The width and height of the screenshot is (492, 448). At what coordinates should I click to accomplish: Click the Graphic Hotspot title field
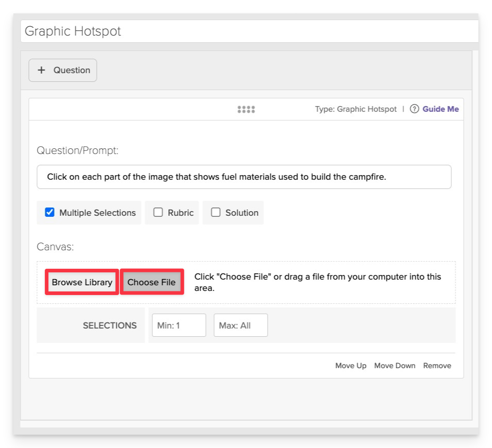(x=250, y=31)
